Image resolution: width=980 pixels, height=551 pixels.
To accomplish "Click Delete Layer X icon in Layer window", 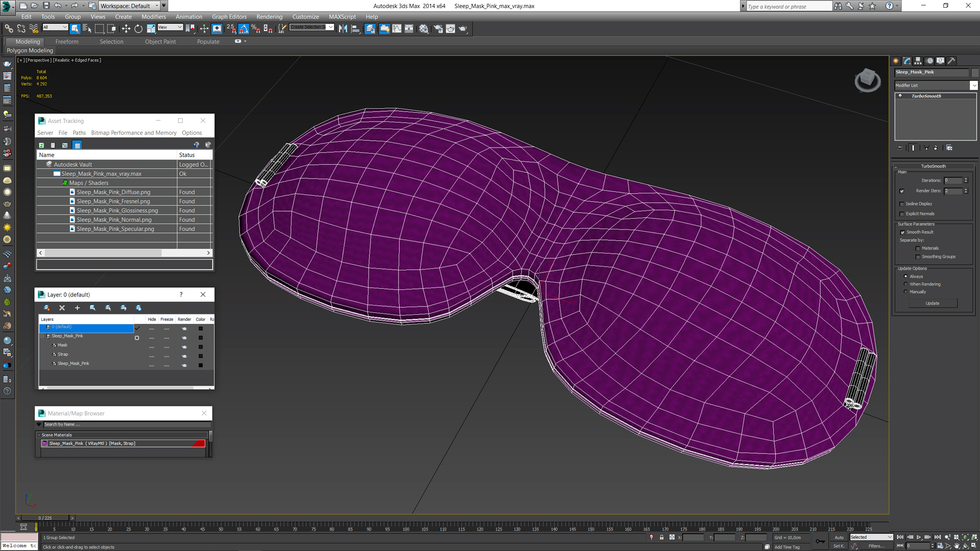I will [62, 308].
